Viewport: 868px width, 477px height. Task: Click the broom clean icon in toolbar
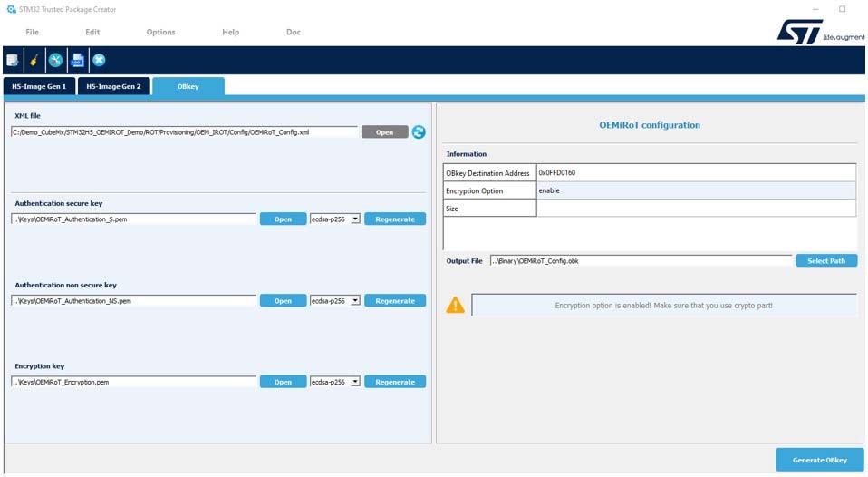tap(34, 60)
